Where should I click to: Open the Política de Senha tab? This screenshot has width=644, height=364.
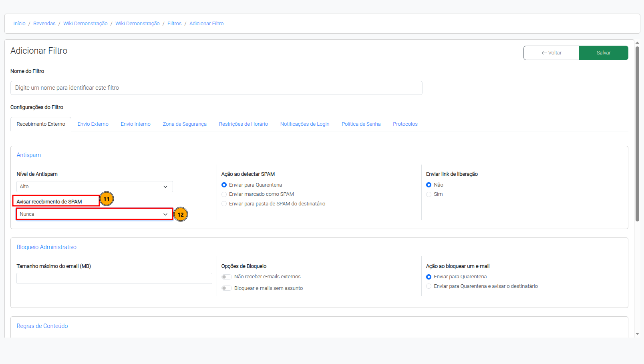(361, 124)
